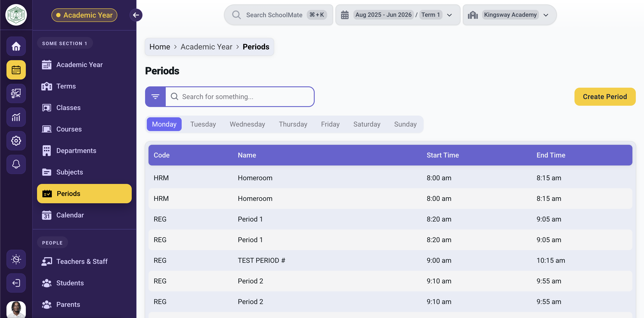Click the analytics chart icon in rail
Image resolution: width=644 pixels, height=318 pixels.
tap(16, 117)
